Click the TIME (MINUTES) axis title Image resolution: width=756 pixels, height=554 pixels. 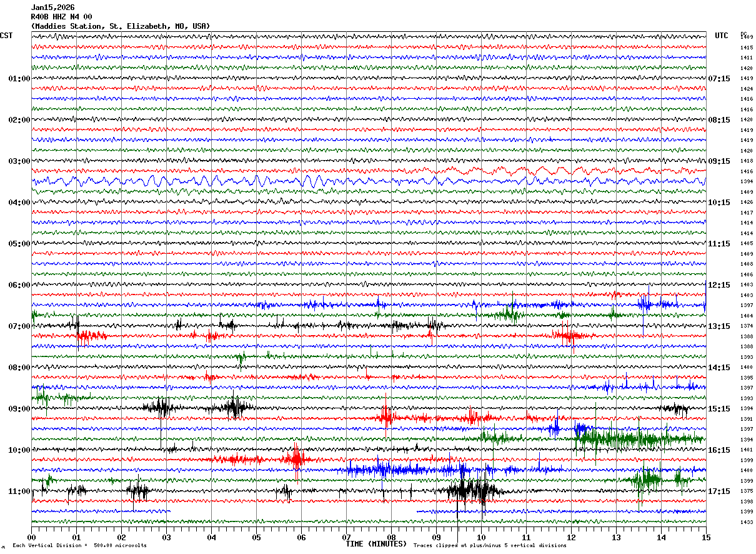tap(376, 544)
